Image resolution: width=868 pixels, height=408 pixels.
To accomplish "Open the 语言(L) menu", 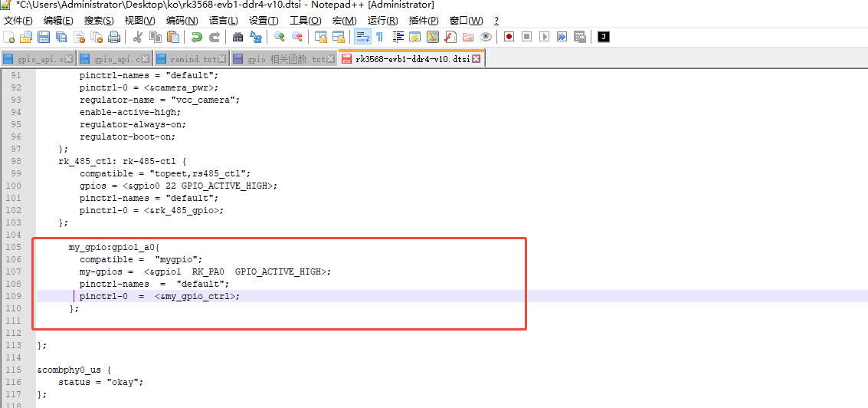I will pos(224,21).
